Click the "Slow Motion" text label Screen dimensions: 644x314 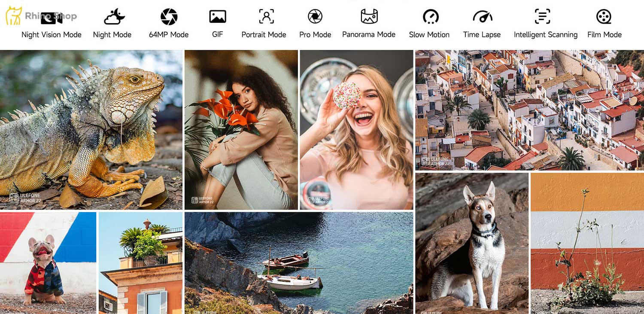(429, 35)
